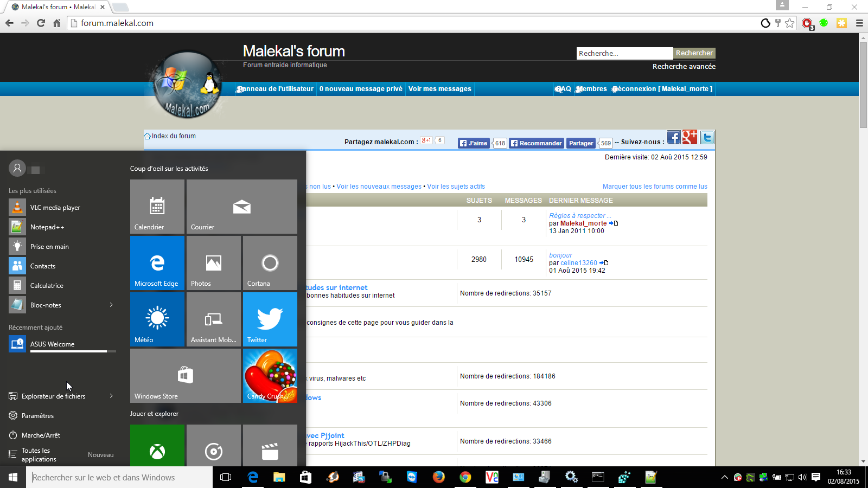Screen dimensions: 868x488
Task: Click the Rechercher search button
Action: 694,53
